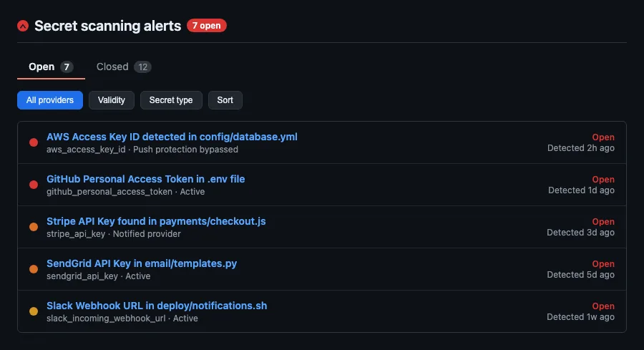Image resolution: width=644 pixels, height=350 pixels.
Task: Click the Secret scanning alerts heading
Action: tap(107, 26)
